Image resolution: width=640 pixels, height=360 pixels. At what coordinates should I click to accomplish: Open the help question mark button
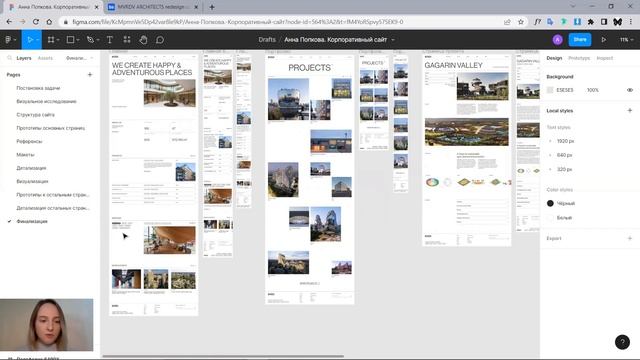click(622, 342)
